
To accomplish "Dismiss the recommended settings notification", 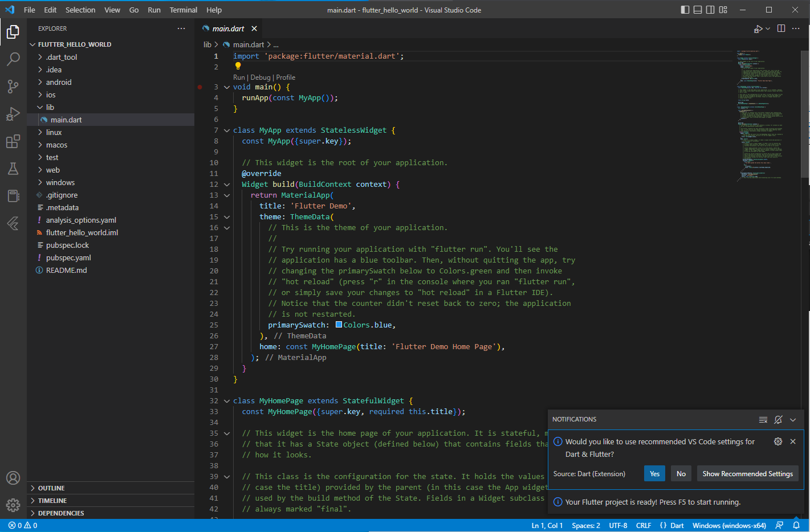I will tap(793, 441).
